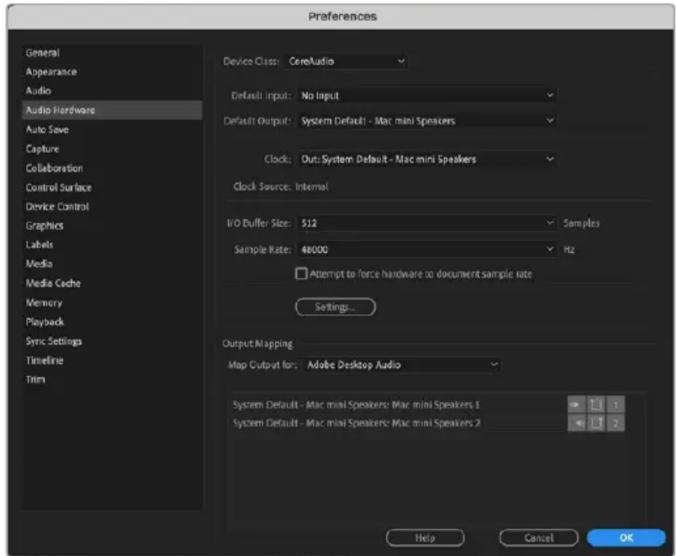Viewport: 676px width, 556px height.
Task: Click the Settings... button
Action: [x=335, y=307]
